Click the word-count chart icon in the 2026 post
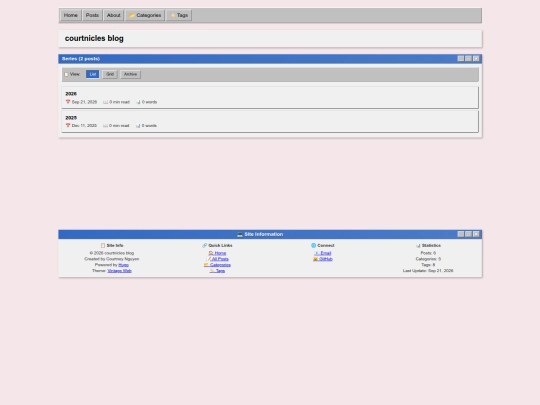Image resolution: width=540 pixels, height=405 pixels. point(138,102)
